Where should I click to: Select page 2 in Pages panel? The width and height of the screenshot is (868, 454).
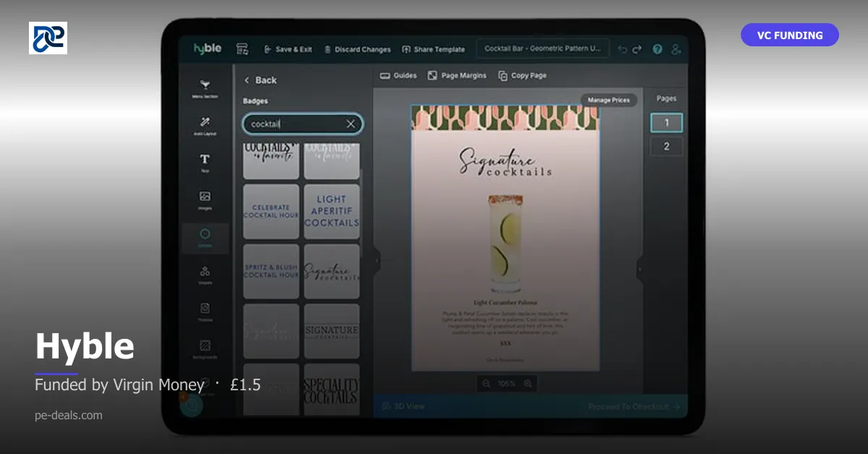pos(666,146)
